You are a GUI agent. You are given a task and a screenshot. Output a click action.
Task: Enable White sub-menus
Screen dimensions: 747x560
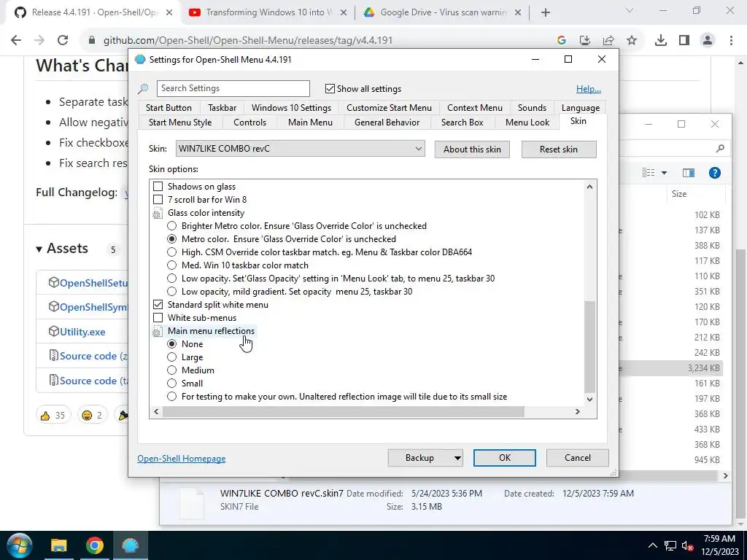click(x=158, y=318)
